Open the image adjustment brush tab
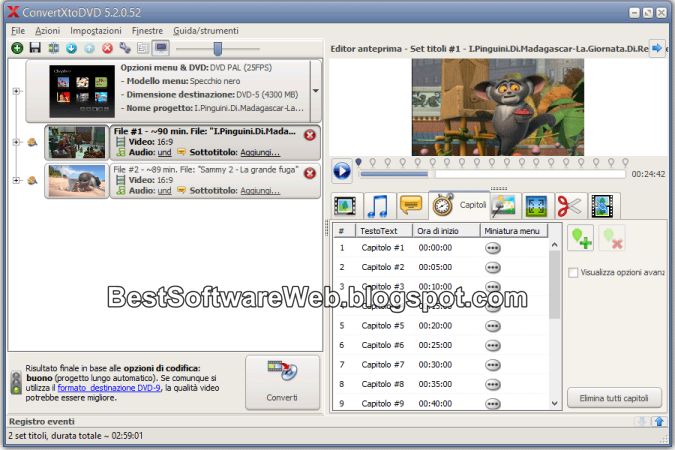Viewport: 675px width, 450px height. 504,205
